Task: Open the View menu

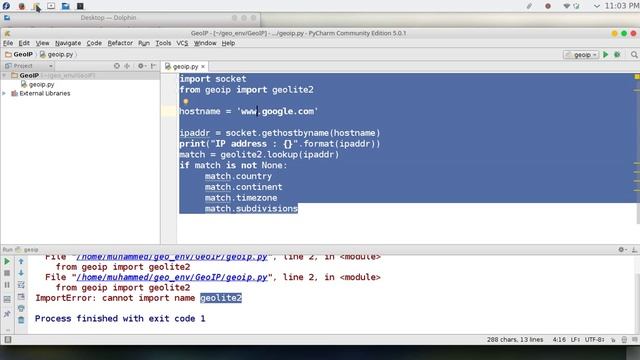Action: [x=42, y=43]
